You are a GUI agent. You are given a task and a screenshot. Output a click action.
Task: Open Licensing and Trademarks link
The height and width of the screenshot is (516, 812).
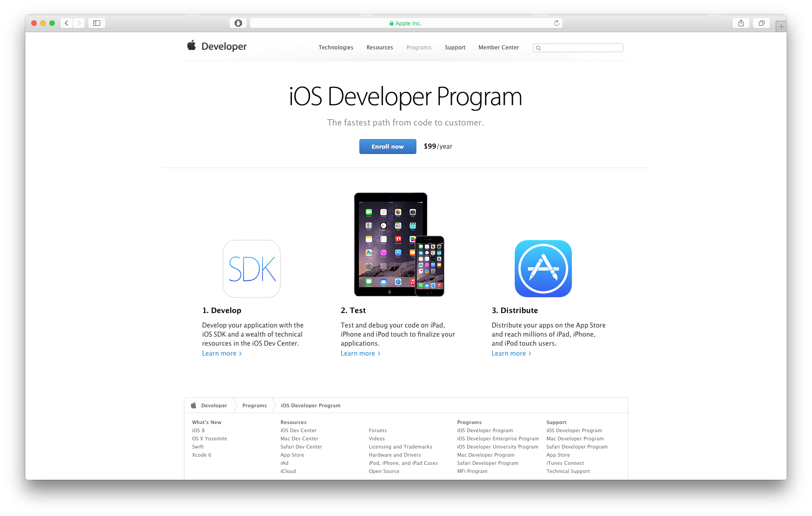(x=401, y=447)
